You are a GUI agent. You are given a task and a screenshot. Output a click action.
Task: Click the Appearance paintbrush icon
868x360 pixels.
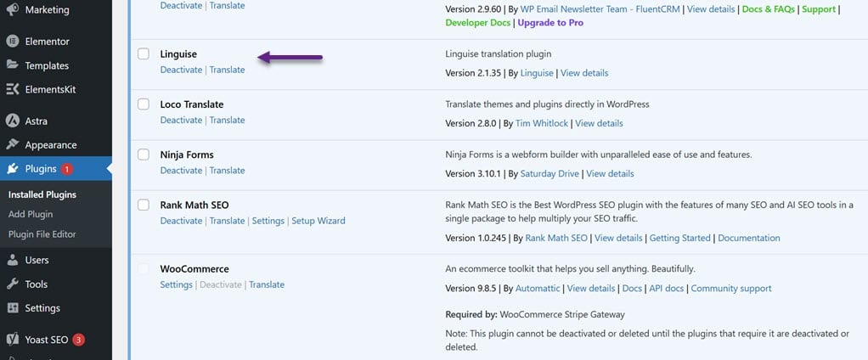click(x=12, y=145)
